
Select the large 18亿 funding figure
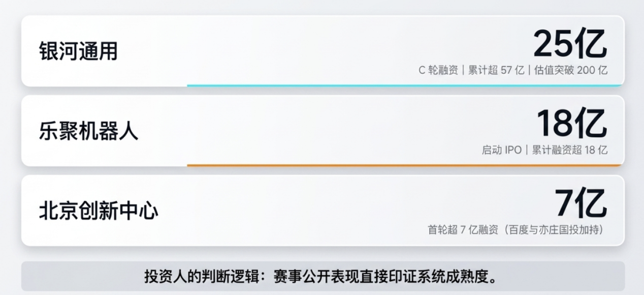[571, 124]
